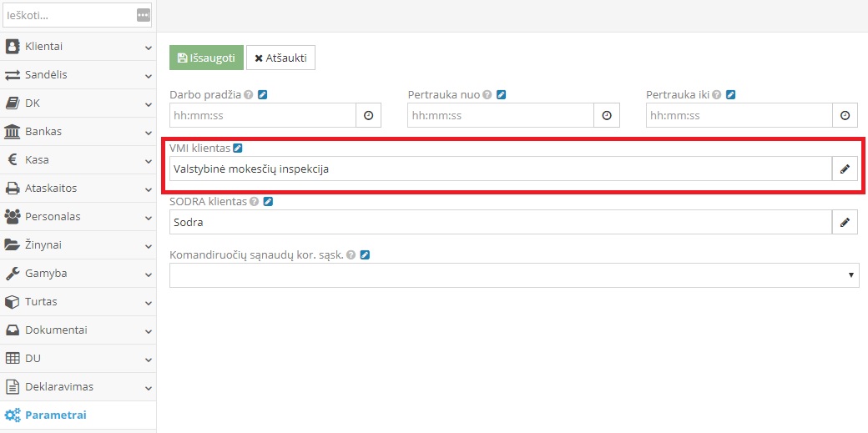The width and height of the screenshot is (868, 433).
Task: Expand the Sandėlis menu section
Action: coord(78,75)
